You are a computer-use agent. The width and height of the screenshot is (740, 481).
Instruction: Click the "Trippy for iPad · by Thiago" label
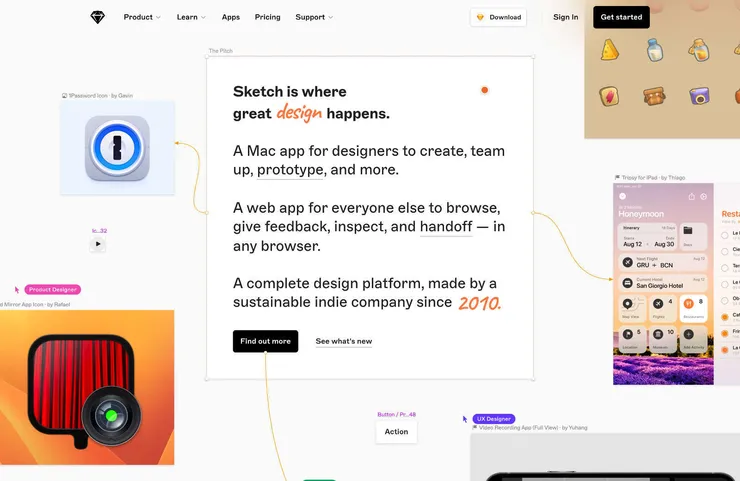650,177
